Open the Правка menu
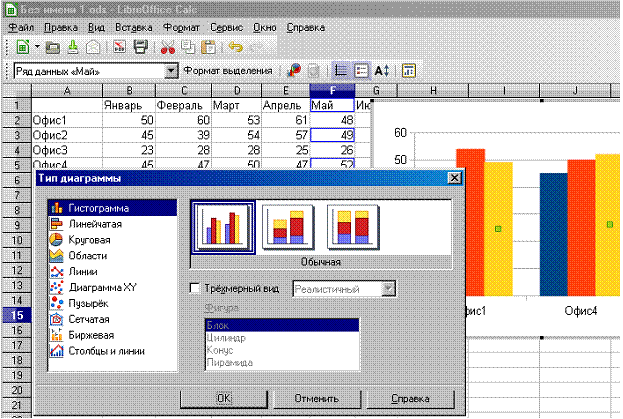The image size is (623, 419). click(61, 28)
